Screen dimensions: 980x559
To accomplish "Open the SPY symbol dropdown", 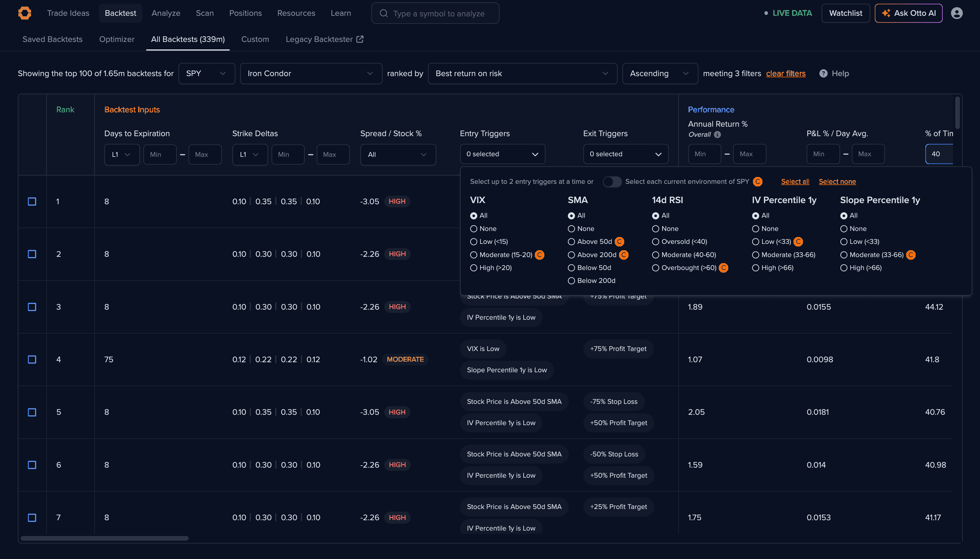I will (207, 73).
